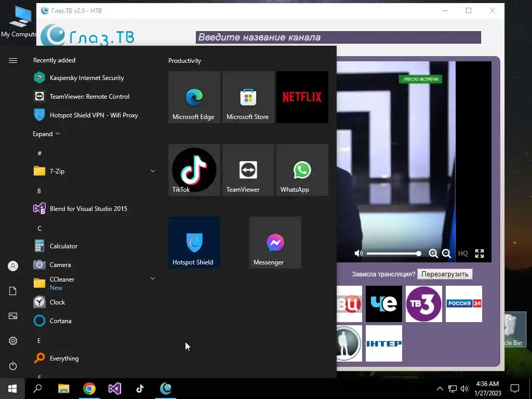Image resolution: width=532 pixels, height=399 pixels.
Task: Click the Глаз.ТВ logo
Action: tap(87, 35)
